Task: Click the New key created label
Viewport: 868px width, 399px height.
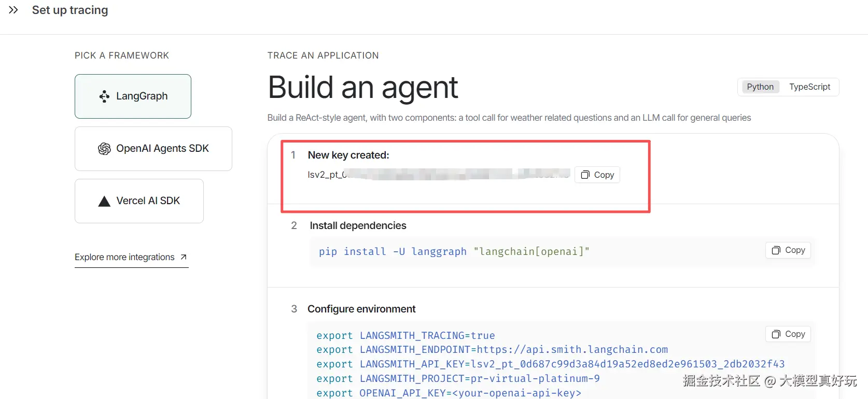Action: [348, 155]
